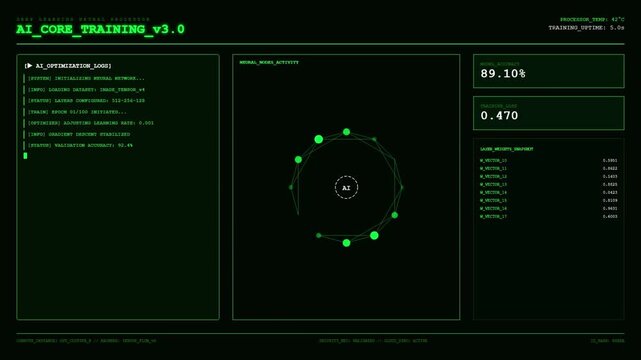Click the PROCESSOR_TEMP readout
The width and height of the screenshot is (641, 360).
click(592, 19)
